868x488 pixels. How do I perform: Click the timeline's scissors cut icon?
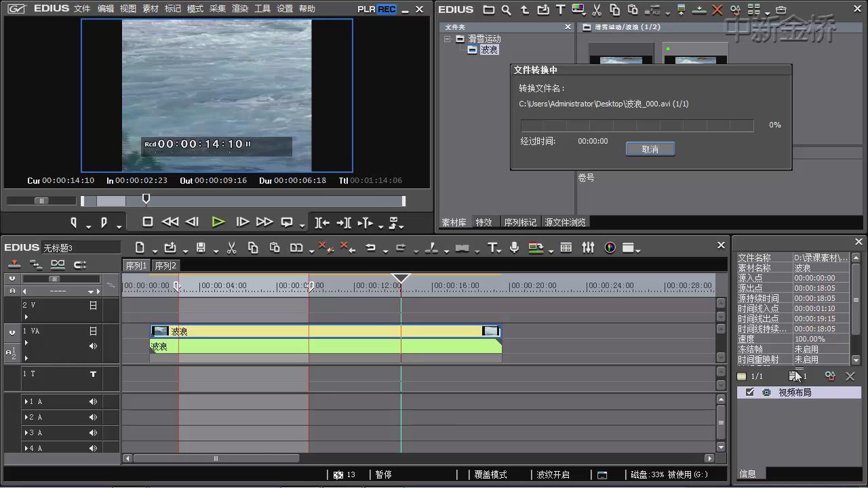click(231, 247)
